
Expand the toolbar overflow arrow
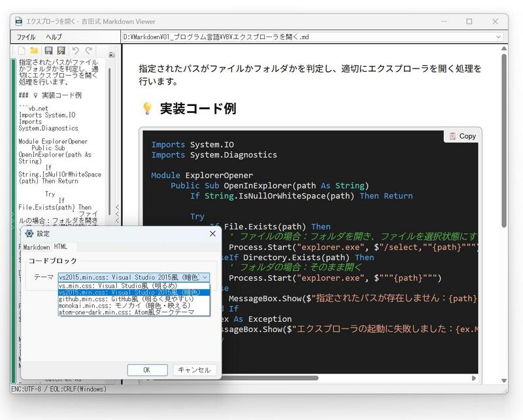[x=111, y=54]
